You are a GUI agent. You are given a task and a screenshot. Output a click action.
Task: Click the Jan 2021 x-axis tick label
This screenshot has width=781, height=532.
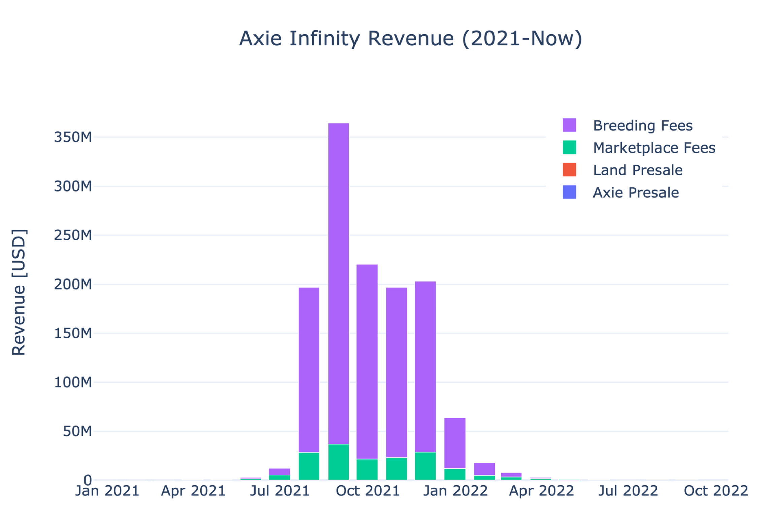(107, 491)
